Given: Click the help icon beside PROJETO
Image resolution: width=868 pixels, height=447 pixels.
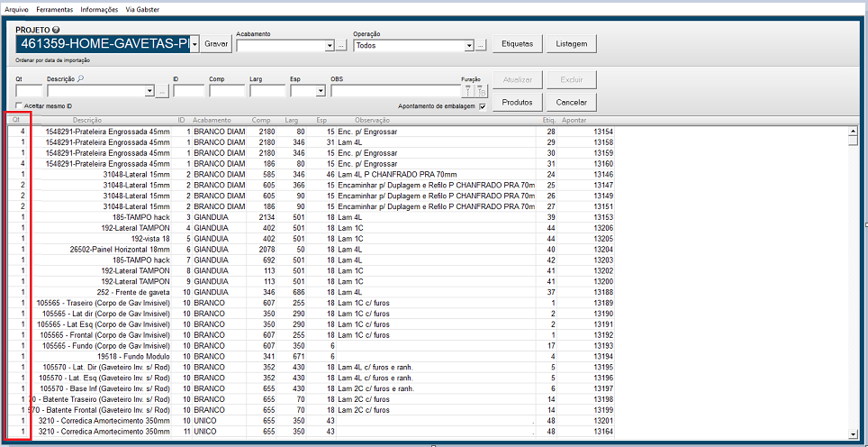Looking at the screenshot, I should 56,30.
